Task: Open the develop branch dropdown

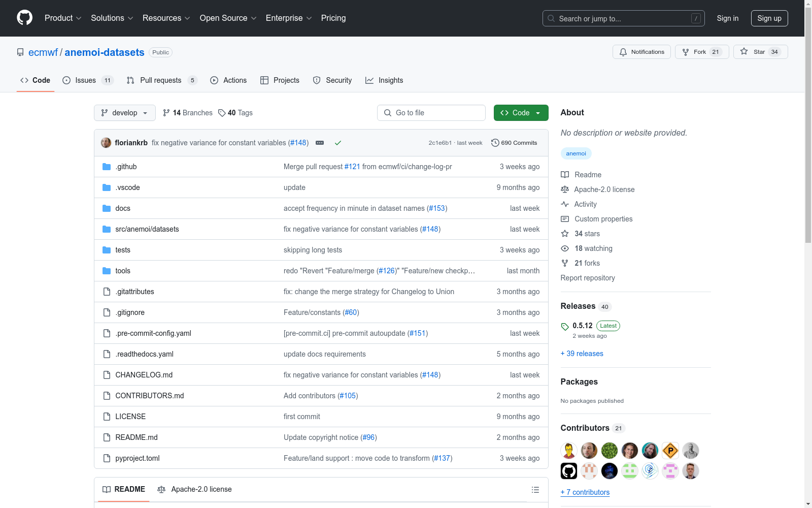Action: (x=124, y=113)
